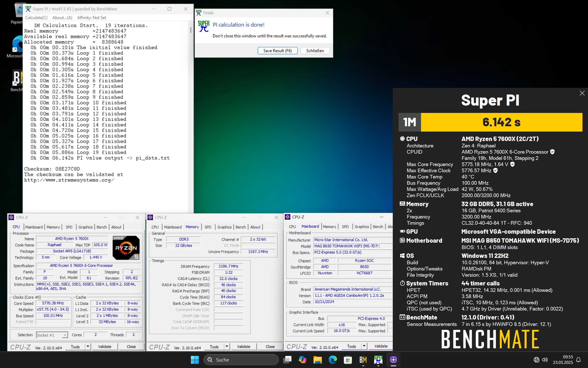
Task: Click Current Link Speed 16.0 GT/s
Action: 342,331
